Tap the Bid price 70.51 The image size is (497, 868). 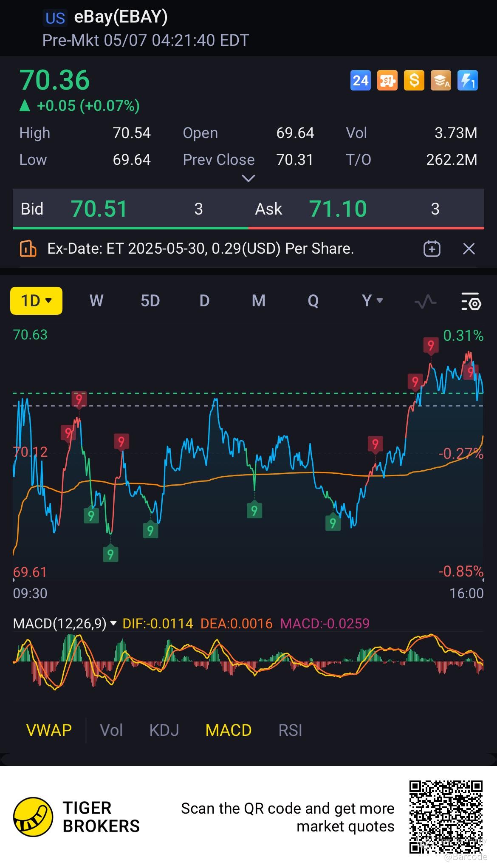99,209
